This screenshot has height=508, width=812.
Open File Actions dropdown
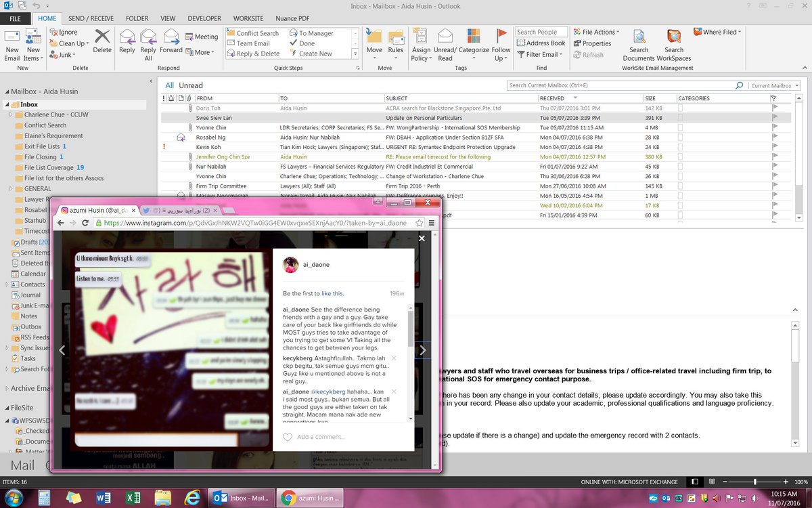point(595,32)
